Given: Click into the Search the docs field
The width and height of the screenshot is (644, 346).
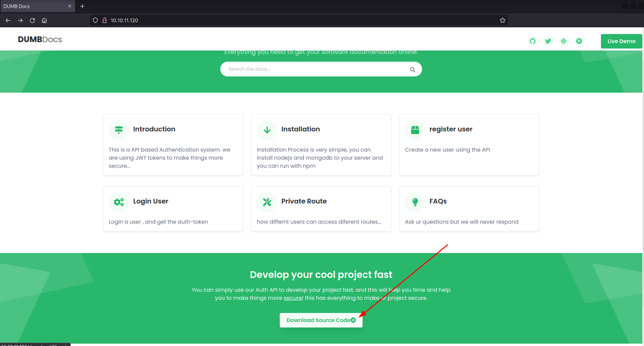Looking at the screenshot, I should click(x=313, y=69).
